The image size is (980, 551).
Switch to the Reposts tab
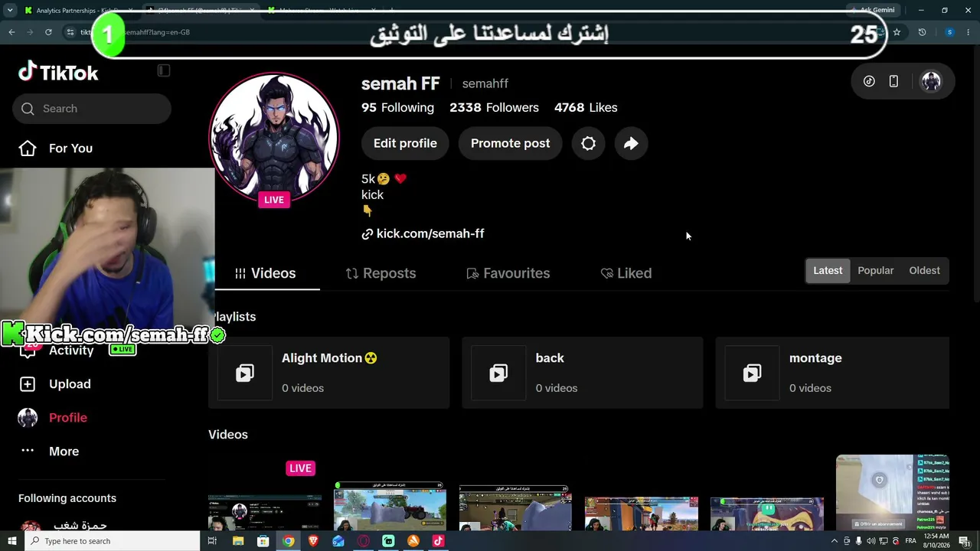point(381,273)
